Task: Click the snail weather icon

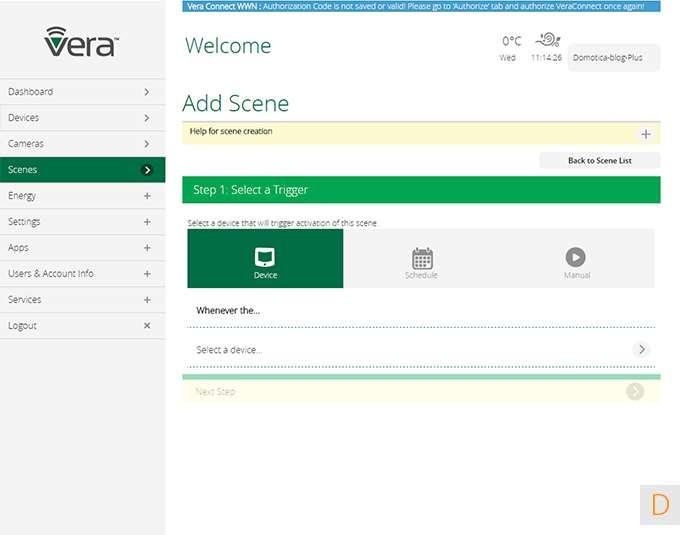Action: [547, 41]
